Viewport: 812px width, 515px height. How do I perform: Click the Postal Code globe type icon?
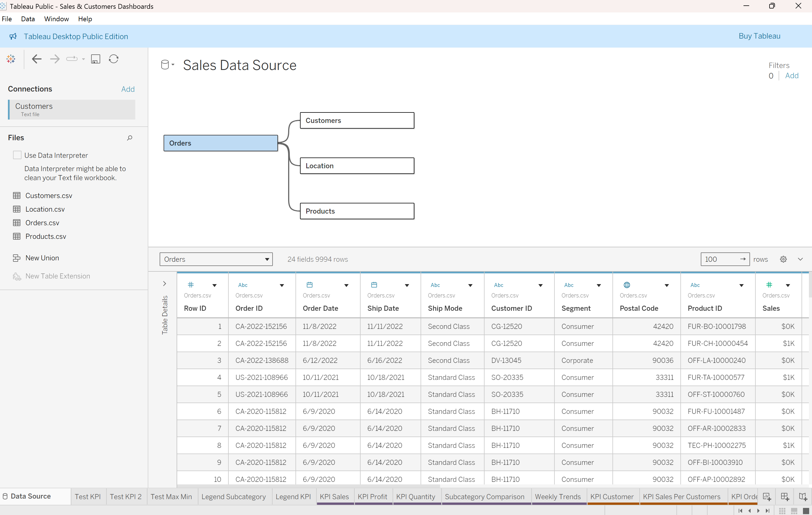[x=627, y=285]
